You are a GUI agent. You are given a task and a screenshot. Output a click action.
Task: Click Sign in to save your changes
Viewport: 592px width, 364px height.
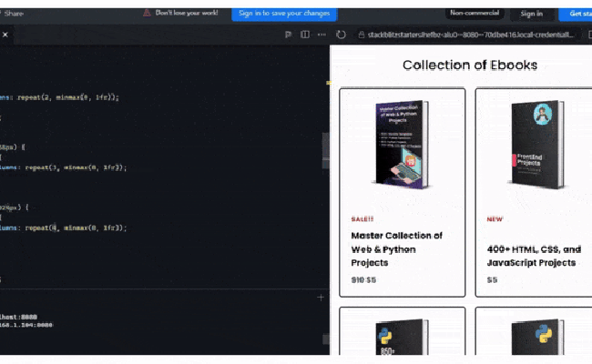tap(284, 14)
